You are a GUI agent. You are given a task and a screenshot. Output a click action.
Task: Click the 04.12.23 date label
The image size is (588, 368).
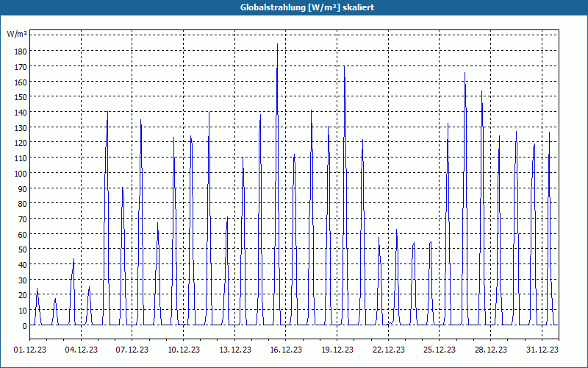pyautogui.click(x=81, y=350)
